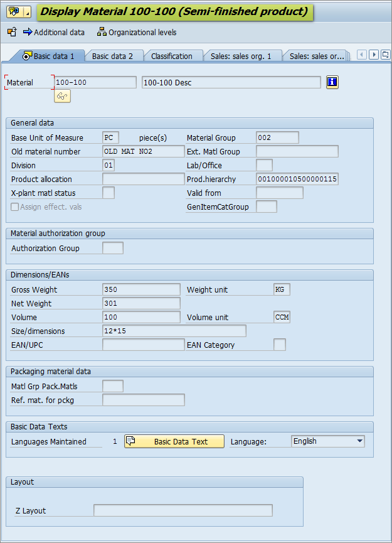Open dropdown arrow beside title menu icon
The width and height of the screenshot is (392, 543).
[x=27, y=12]
